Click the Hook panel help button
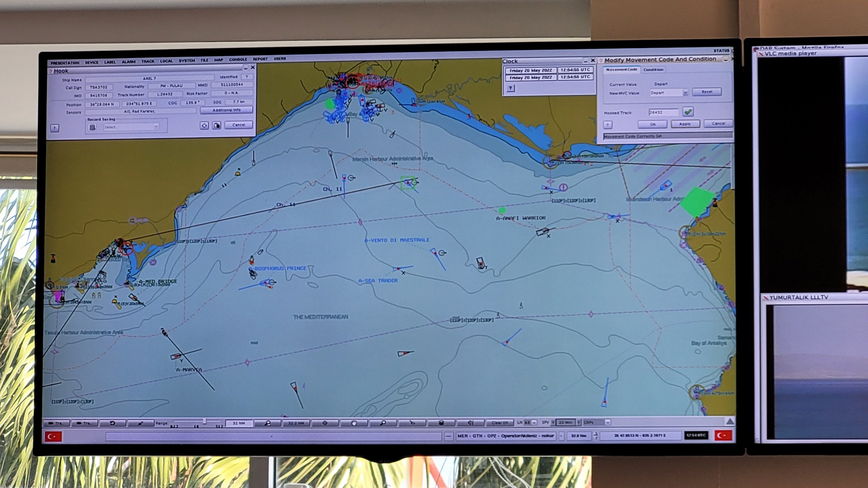The height and width of the screenshot is (488, 868). [54, 128]
